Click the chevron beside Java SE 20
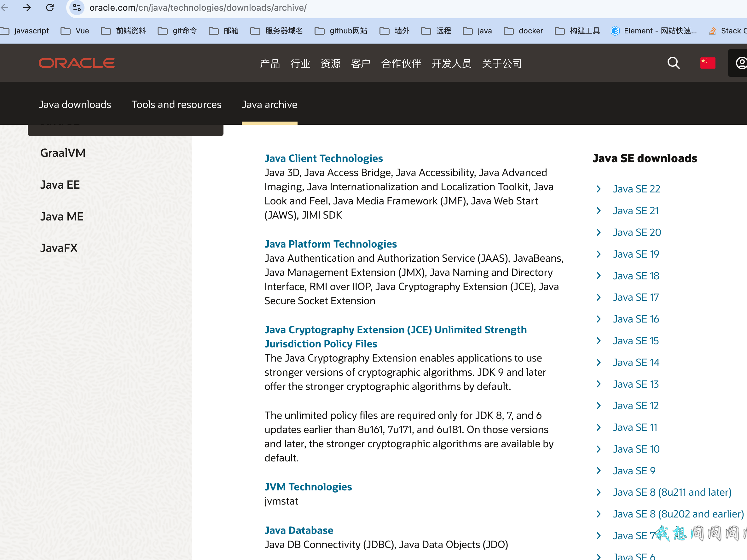This screenshot has width=747, height=560. 599,232
